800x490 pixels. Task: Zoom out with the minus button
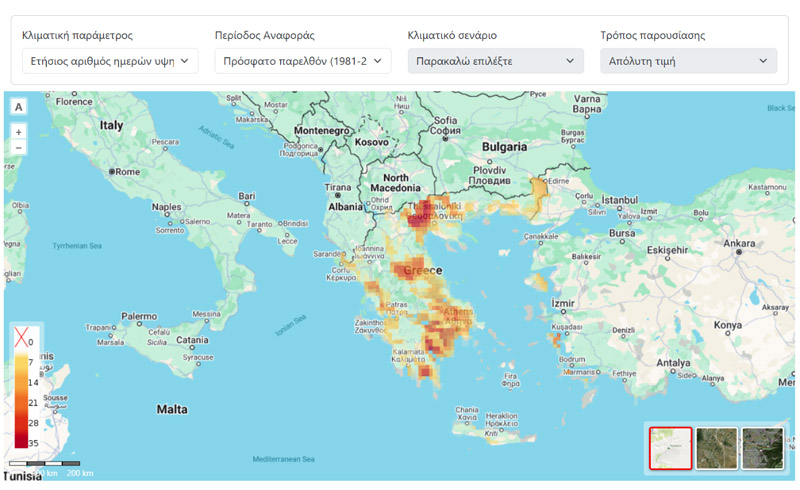pos(19,147)
